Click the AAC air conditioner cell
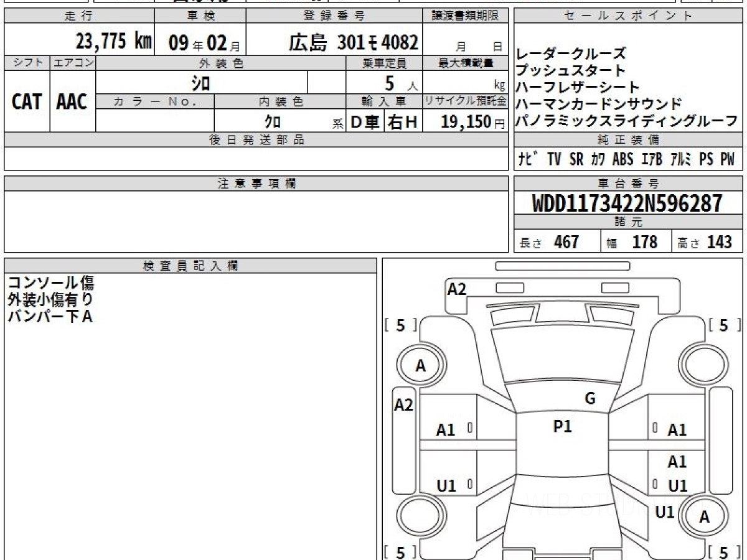 coord(72,102)
